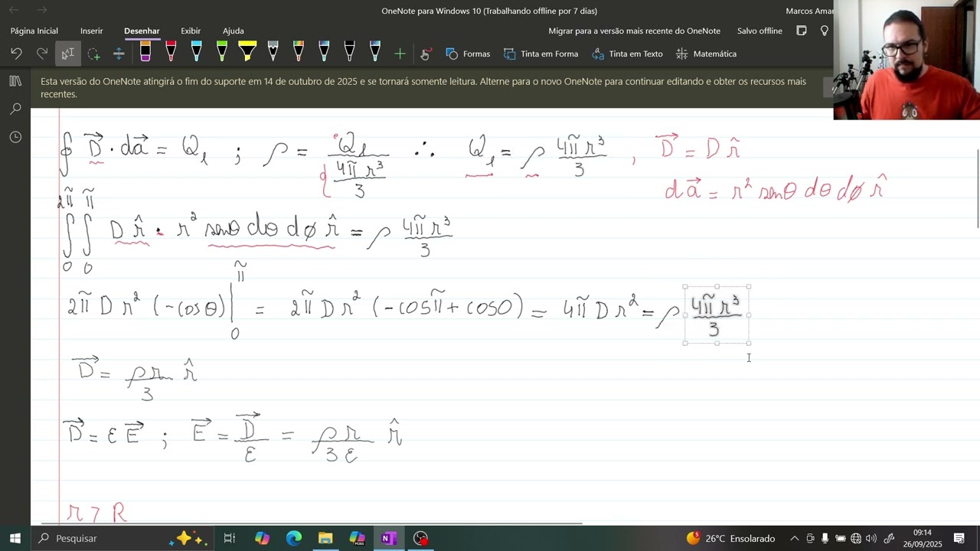Click the Salvo offline status
Image resolution: width=980 pixels, height=551 pixels.
pos(759,31)
